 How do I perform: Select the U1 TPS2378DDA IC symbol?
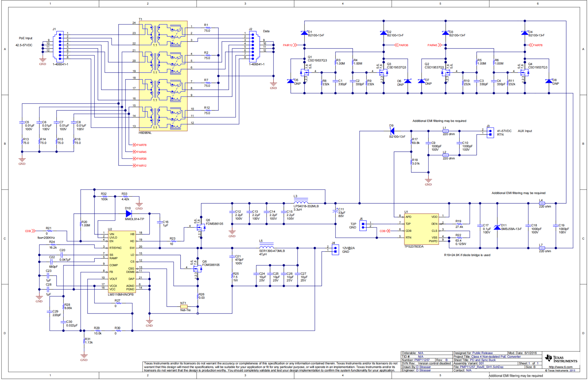tap(421, 229)
